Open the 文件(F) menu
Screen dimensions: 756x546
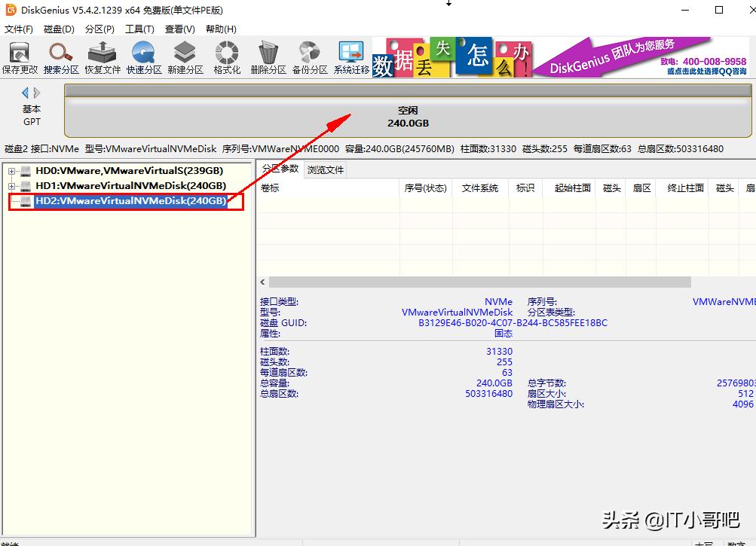point(19,29)
